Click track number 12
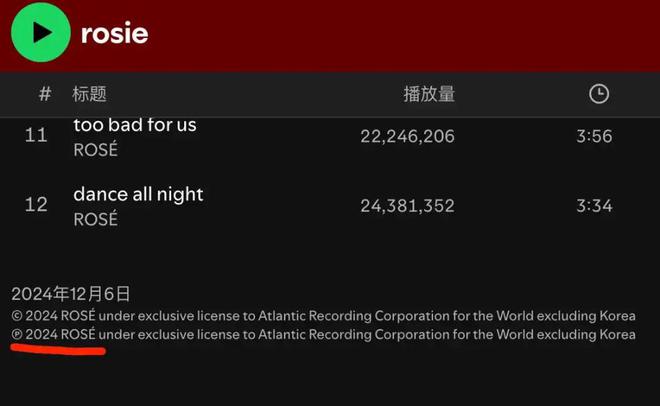This screenshot has width=660, height=406. click(36, 205)
